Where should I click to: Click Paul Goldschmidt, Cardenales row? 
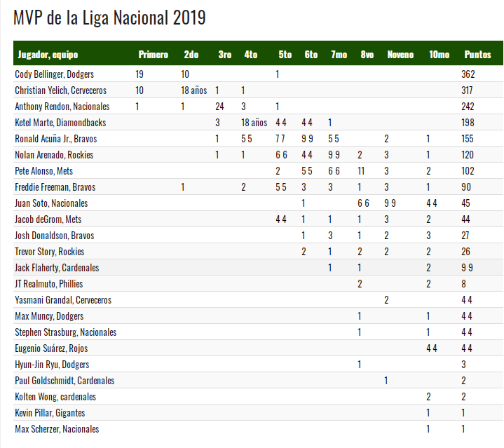(258, 381)
